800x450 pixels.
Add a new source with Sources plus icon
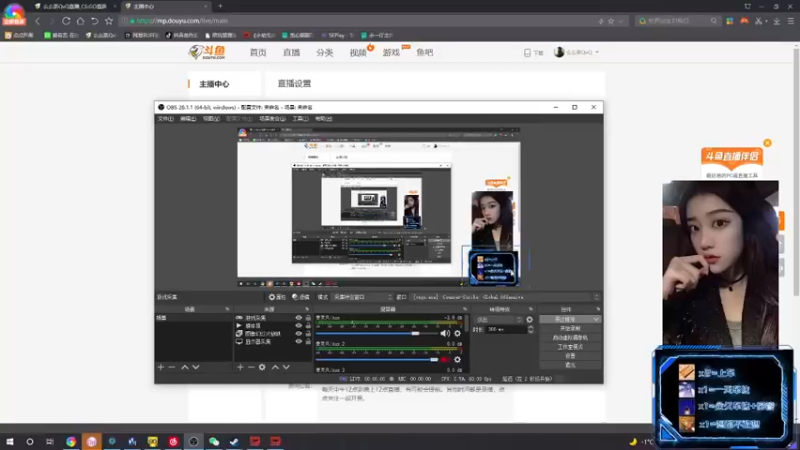240,367
